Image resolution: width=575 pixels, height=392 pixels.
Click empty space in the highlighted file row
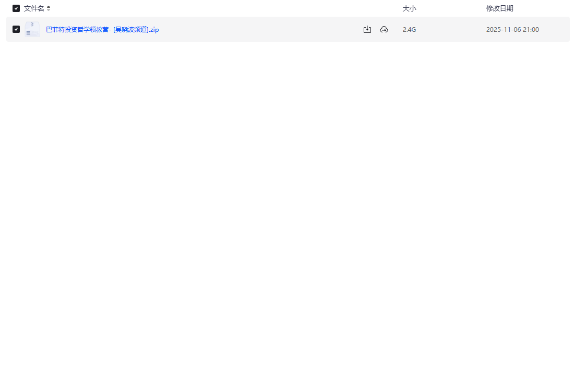(x=261, y=30)
